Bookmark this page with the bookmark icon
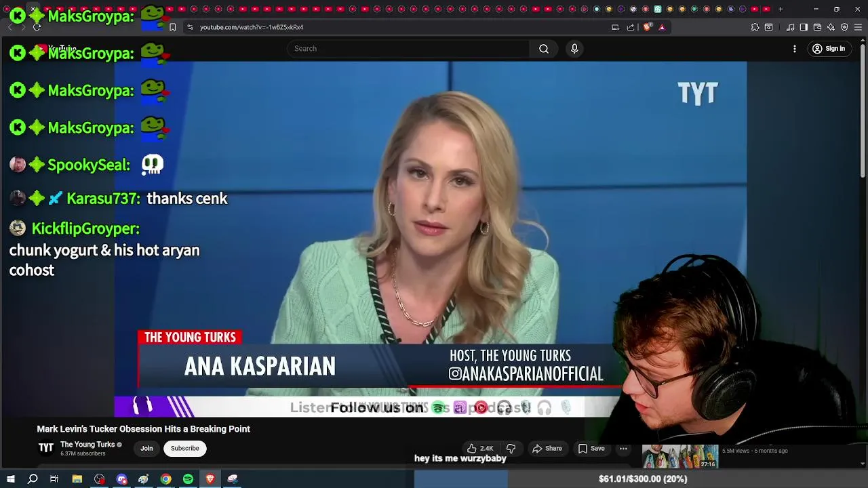Image resolution: width=868 pixels, height=488 pixels. pos(172,27)
